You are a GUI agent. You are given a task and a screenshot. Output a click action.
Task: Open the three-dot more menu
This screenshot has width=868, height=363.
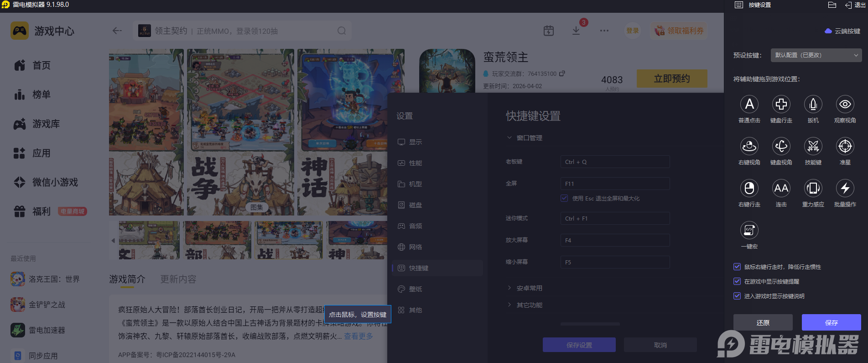(x=604, y=31)
